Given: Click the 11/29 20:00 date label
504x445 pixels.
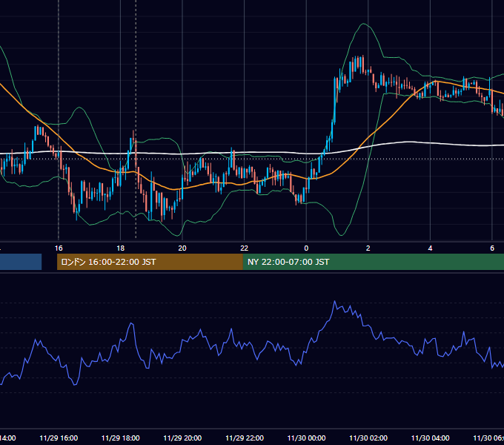Looking at the screenshot, I should point(182,438).
